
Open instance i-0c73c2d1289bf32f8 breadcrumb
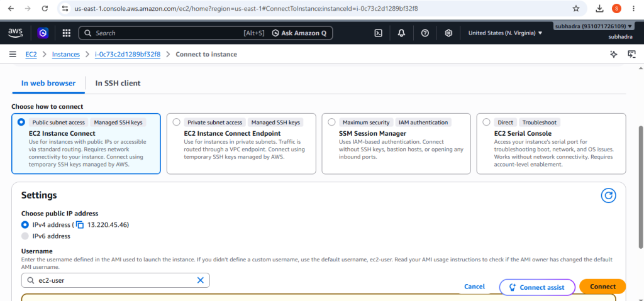pos(128,54)
